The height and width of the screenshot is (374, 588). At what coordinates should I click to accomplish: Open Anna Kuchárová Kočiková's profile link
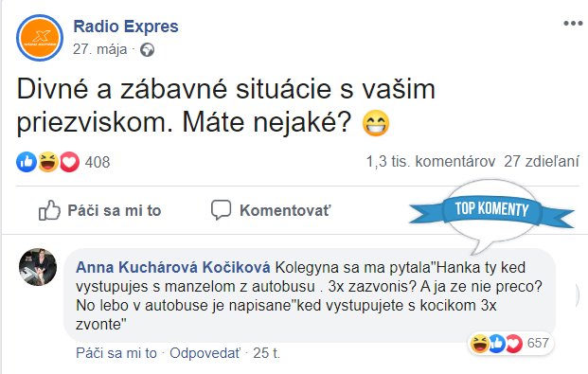173,267
